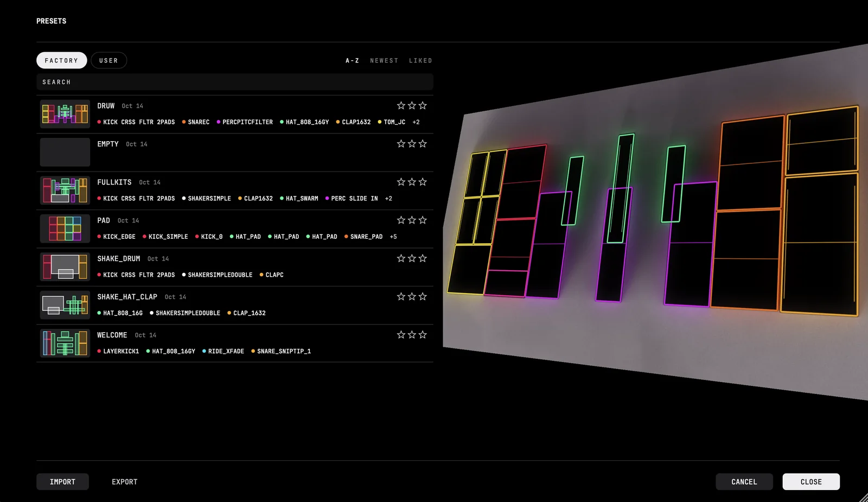Click the third star of EMPTY preset

coord(423,144)
